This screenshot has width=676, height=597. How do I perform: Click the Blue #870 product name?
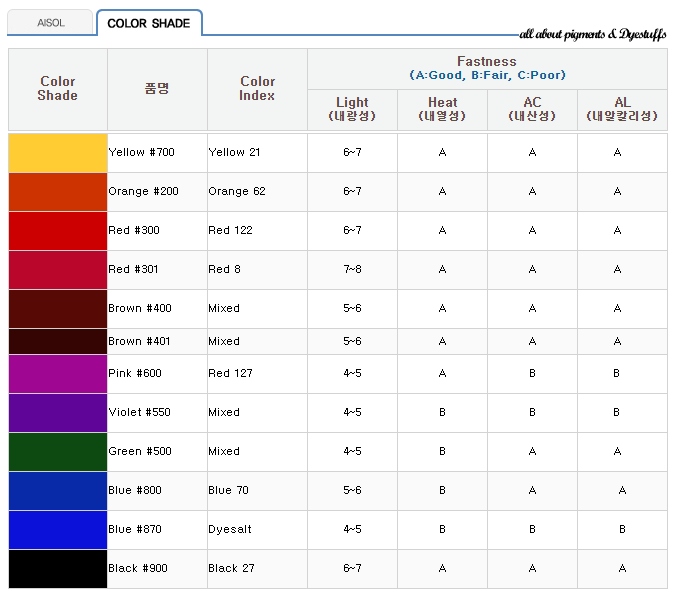135,529
